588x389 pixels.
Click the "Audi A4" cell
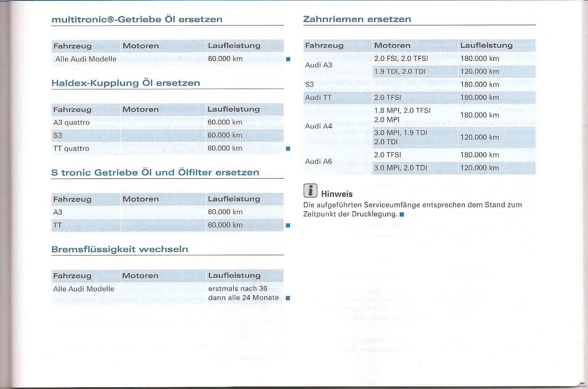(319, 126)
